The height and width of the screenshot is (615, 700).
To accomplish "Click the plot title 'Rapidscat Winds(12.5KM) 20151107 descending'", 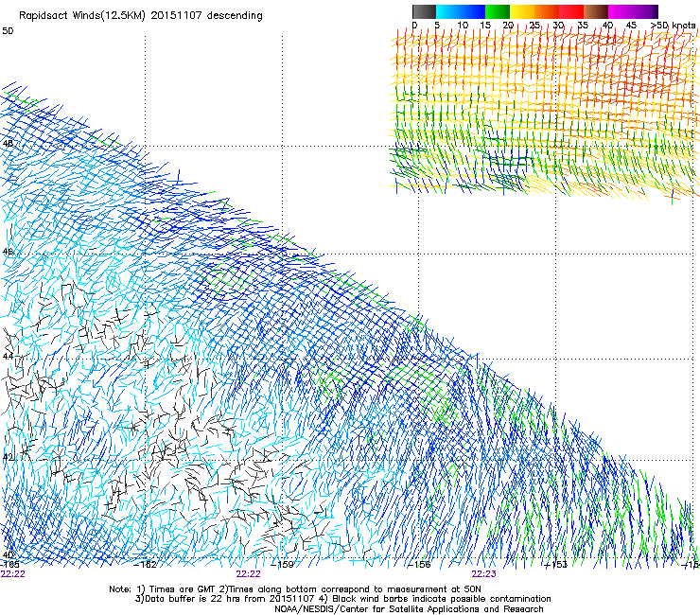I will 141,16.
